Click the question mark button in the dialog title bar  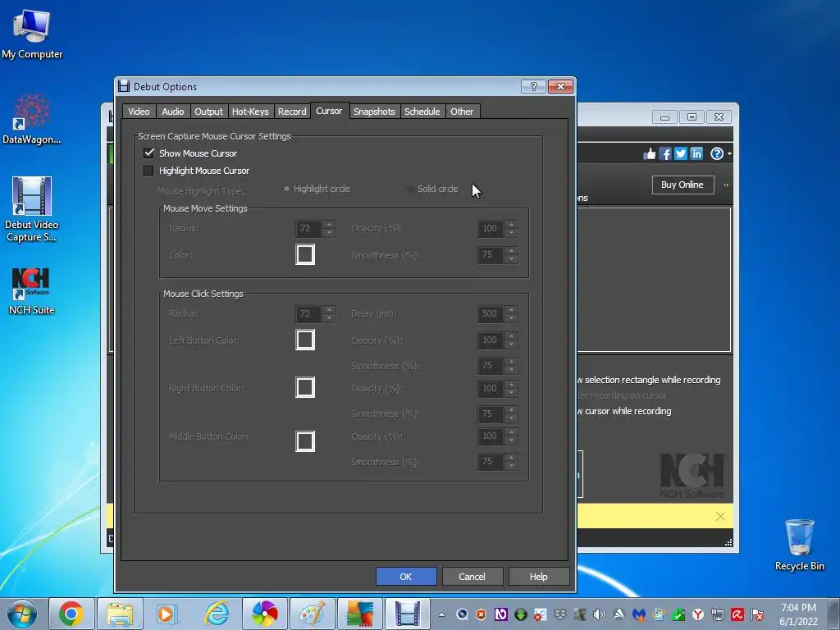[533, 86]
